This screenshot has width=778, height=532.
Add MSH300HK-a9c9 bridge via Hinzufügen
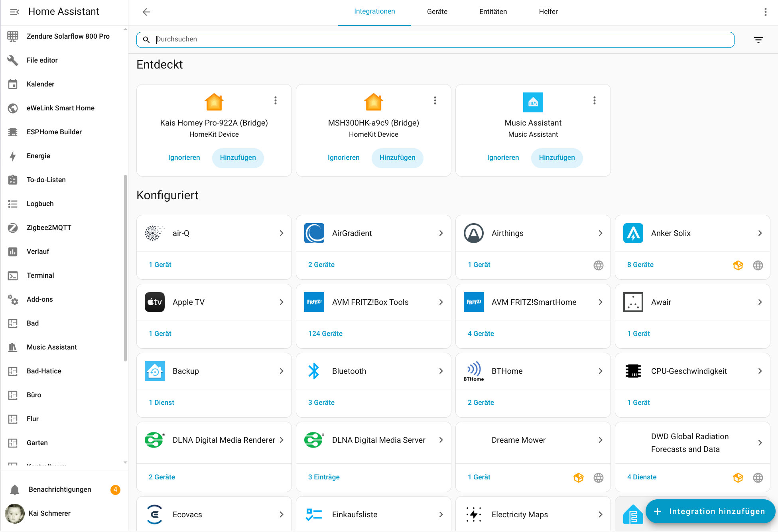point(397,158)
